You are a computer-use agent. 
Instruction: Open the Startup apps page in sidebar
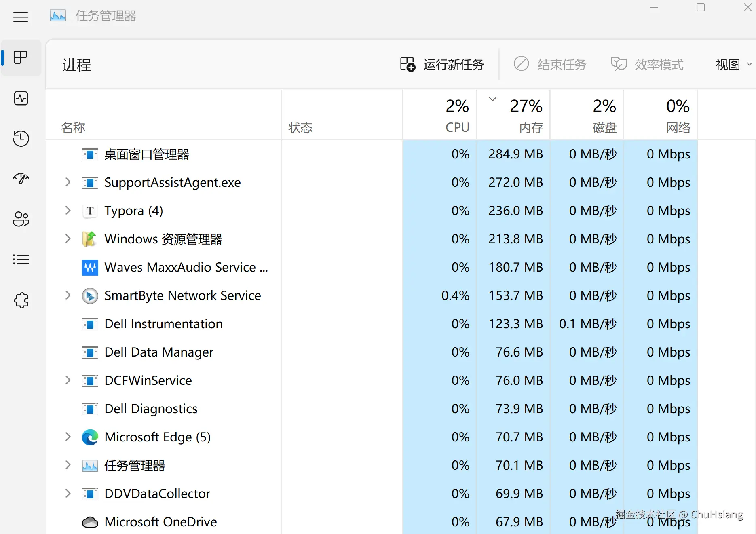pos(21,178)
